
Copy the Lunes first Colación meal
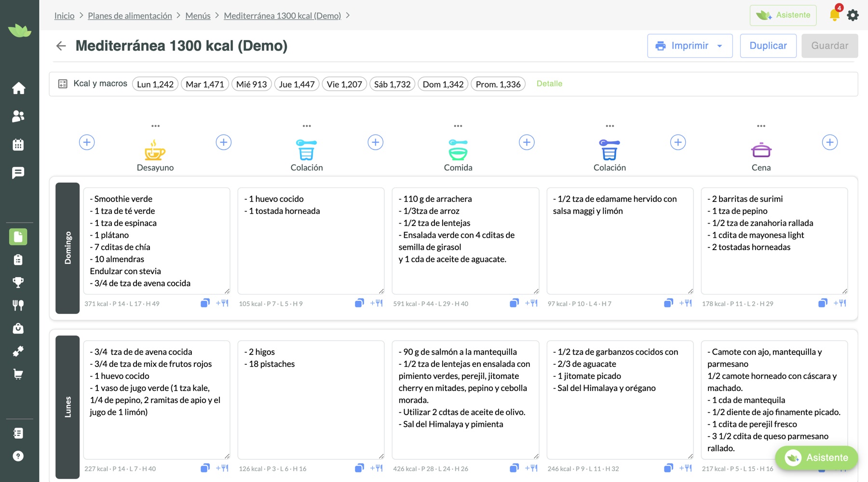coord(359,468)
